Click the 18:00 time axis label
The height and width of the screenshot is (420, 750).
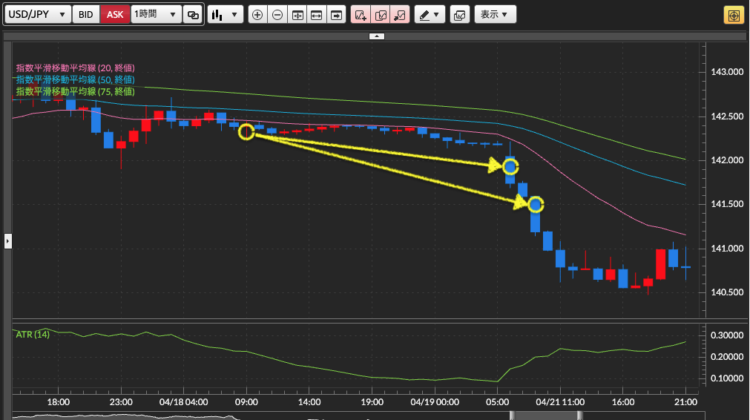pos(58,402)
